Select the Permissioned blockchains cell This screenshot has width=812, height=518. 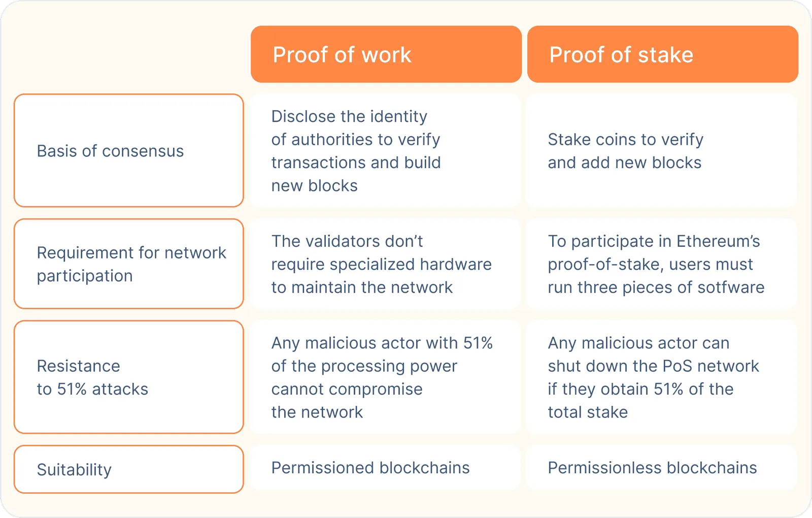coord(386,468)
